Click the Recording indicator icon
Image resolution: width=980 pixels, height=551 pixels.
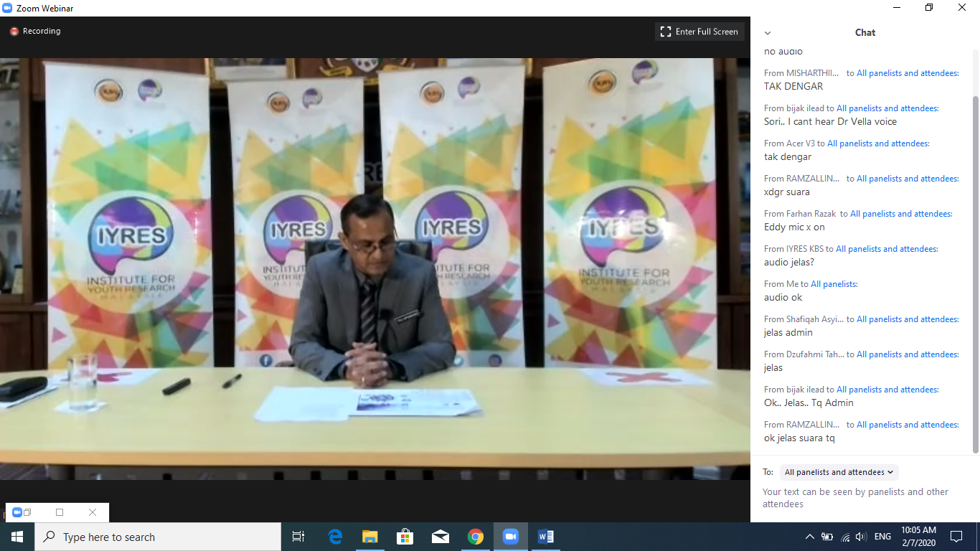(x=14, y=32)
